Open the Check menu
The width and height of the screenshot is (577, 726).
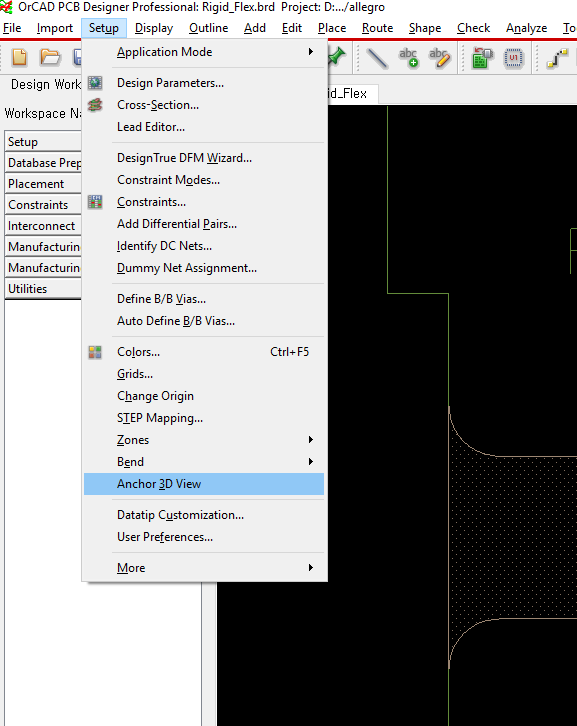(x=473, y=28)
